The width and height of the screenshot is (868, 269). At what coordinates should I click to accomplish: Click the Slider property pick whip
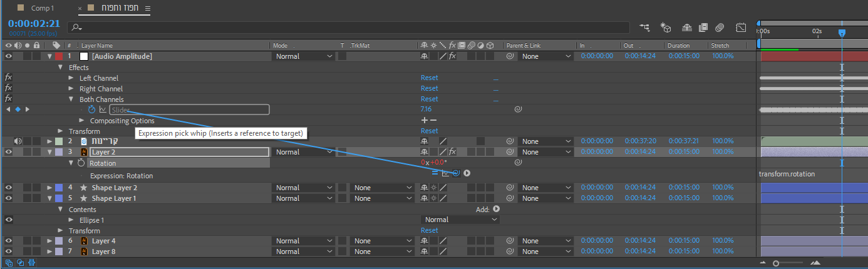tap(518, 109)
